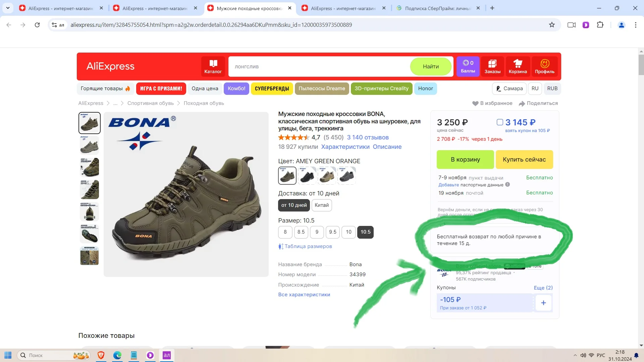Open the Chrome profile avatar
Image resolution: width=644 pixels, height=362 pixels.
coord(621,25)
